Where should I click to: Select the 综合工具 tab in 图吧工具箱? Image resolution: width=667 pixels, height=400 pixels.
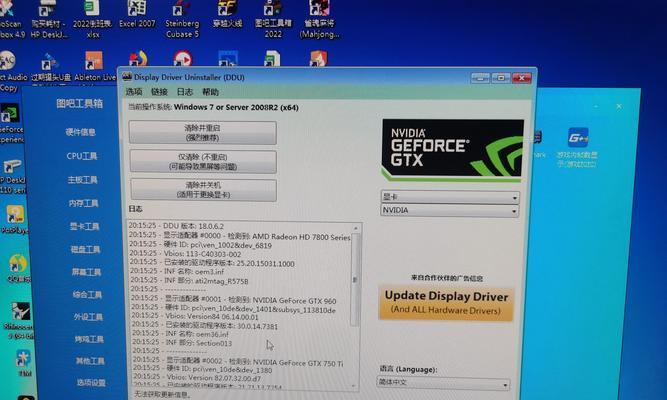pos(87,294)
